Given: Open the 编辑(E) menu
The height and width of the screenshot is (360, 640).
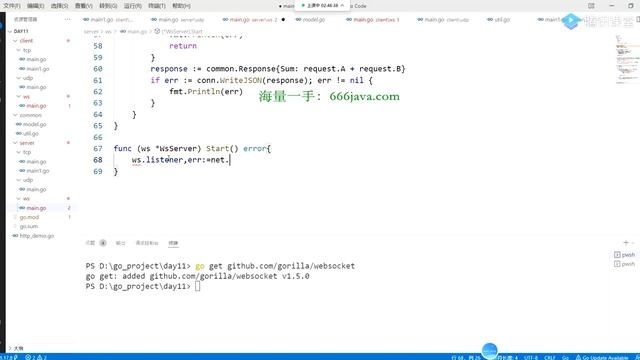Looking at the screenshot, I should pos(36,6).
